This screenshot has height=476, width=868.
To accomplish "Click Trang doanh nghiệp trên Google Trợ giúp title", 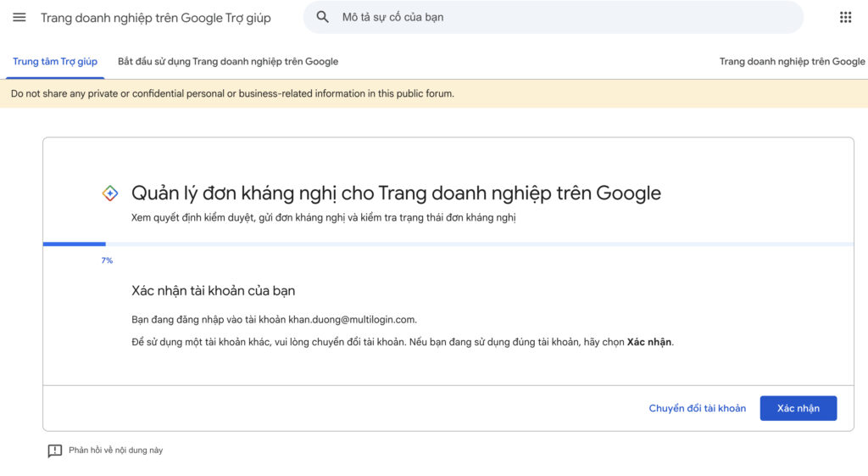I will [156, 18].
